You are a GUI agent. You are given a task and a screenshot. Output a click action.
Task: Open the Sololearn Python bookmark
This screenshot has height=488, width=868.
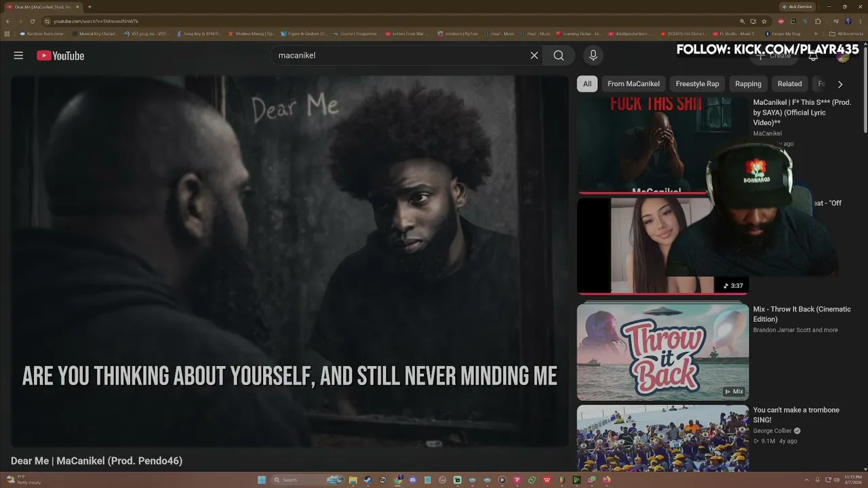(x=458, y=33)
